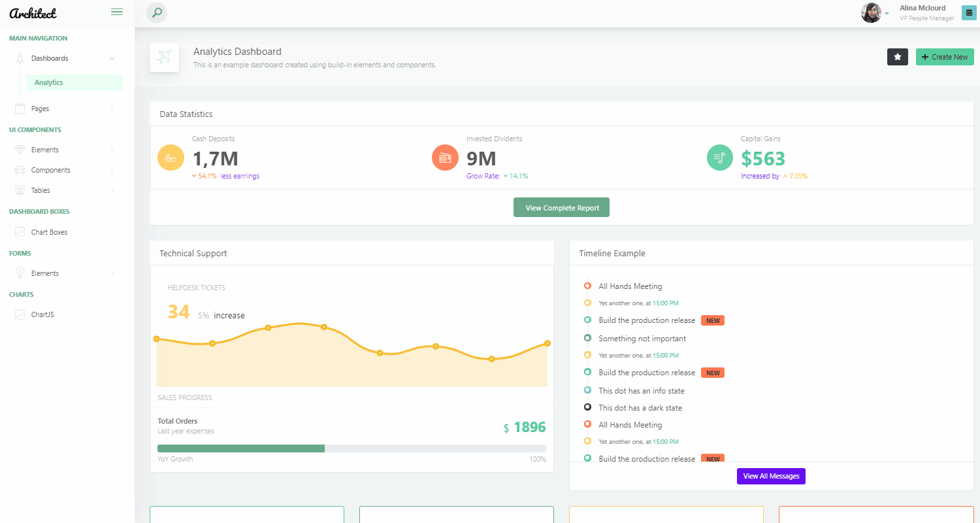Image resolution: width=980 pixels, height=523 pixels.
Task: Open the search magnifier icon
Action: tap(156, 12)
